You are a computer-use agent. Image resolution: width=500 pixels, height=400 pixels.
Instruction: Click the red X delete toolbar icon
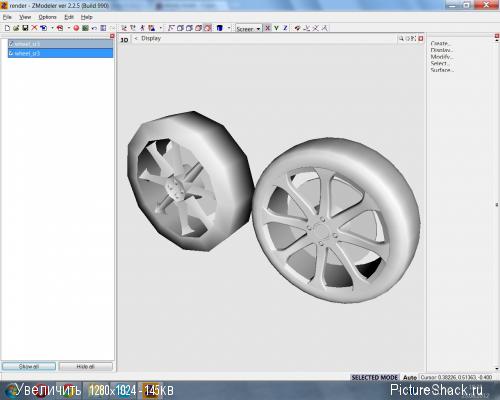(x=34, y=28)
